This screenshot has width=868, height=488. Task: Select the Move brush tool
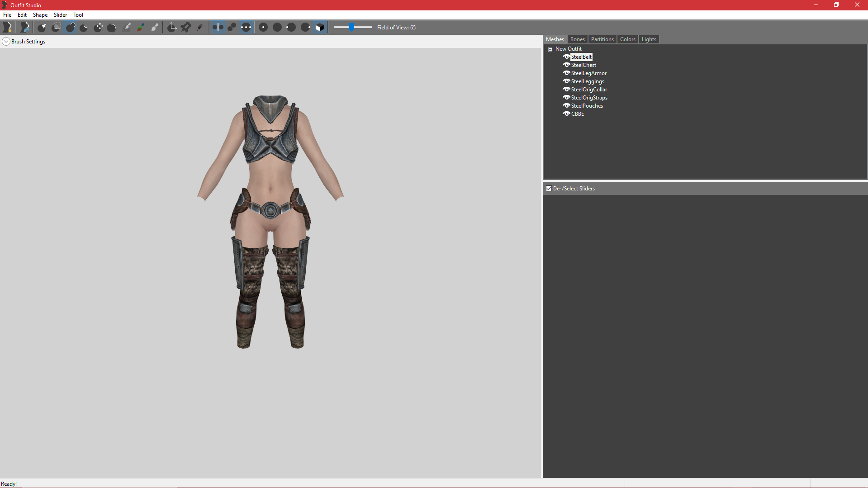click(98, 28)
